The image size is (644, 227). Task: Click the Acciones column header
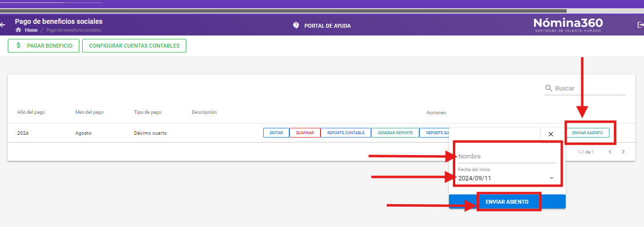[x=436, y=112]
